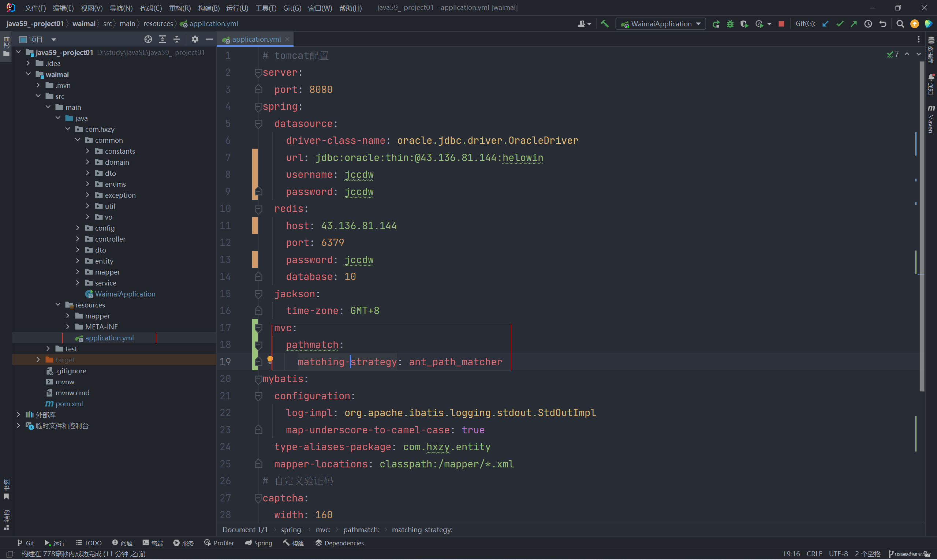Stop the running application with red square
The height and width of the screenshot is (560, 937).
(781, 24)
